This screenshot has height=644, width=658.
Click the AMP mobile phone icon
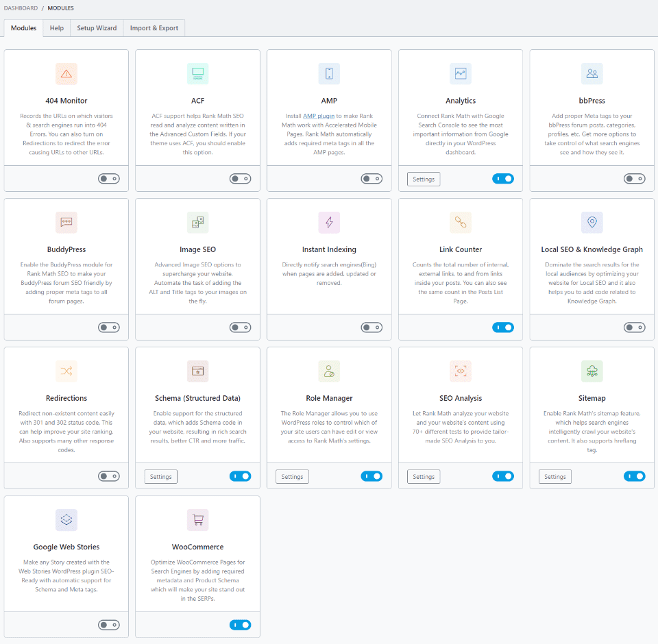pyautogui.click(x=329, y=73)
